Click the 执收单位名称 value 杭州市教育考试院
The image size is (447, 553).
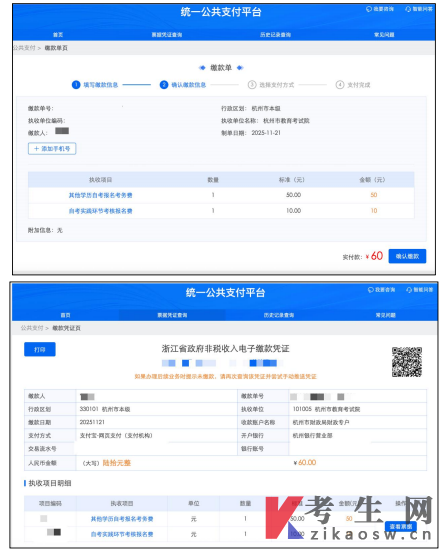[286, 121]
